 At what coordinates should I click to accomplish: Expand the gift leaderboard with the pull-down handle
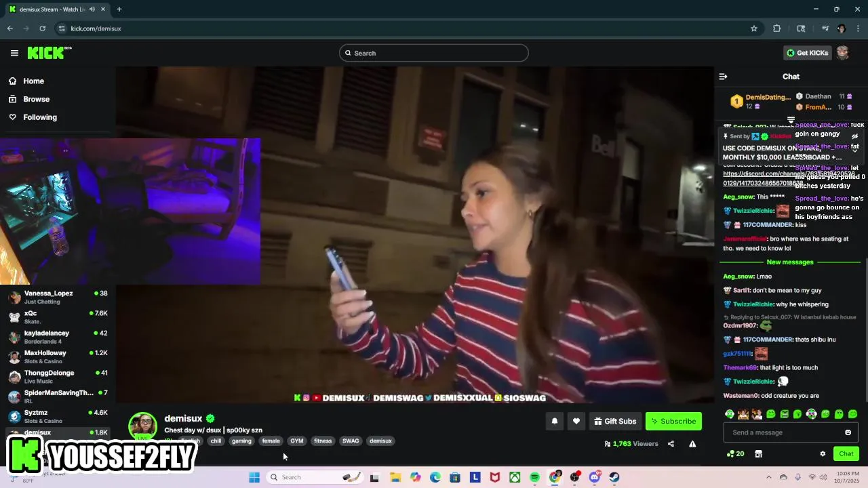[791, 120]
